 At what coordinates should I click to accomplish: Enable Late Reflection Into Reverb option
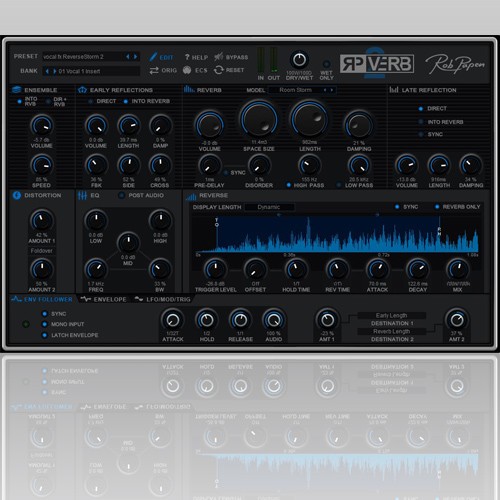(421, 122)
